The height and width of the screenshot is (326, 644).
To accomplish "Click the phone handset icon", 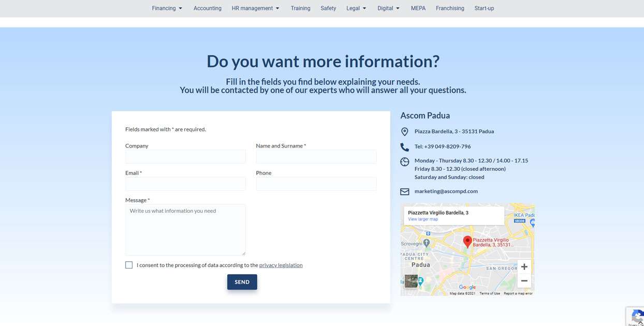I will pos(405,147).
